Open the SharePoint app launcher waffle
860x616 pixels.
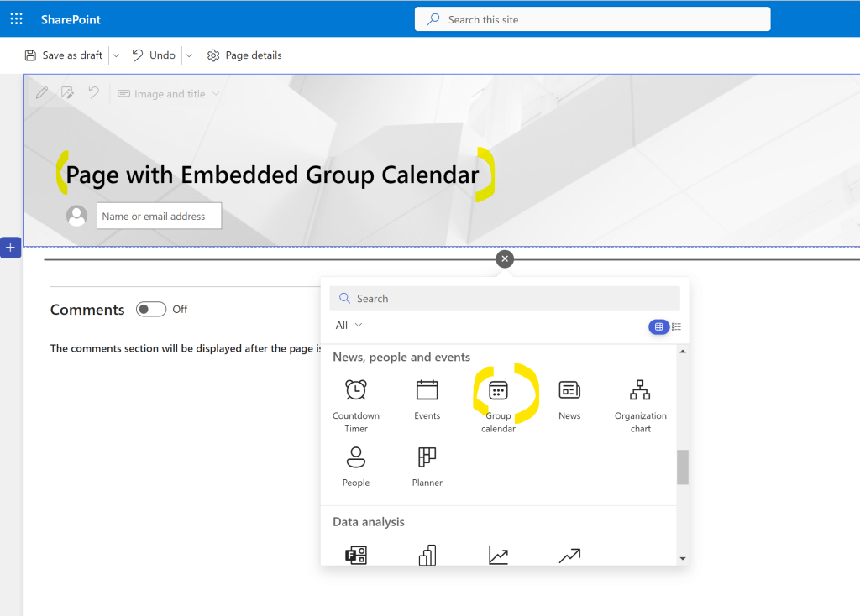coord(16,18)
